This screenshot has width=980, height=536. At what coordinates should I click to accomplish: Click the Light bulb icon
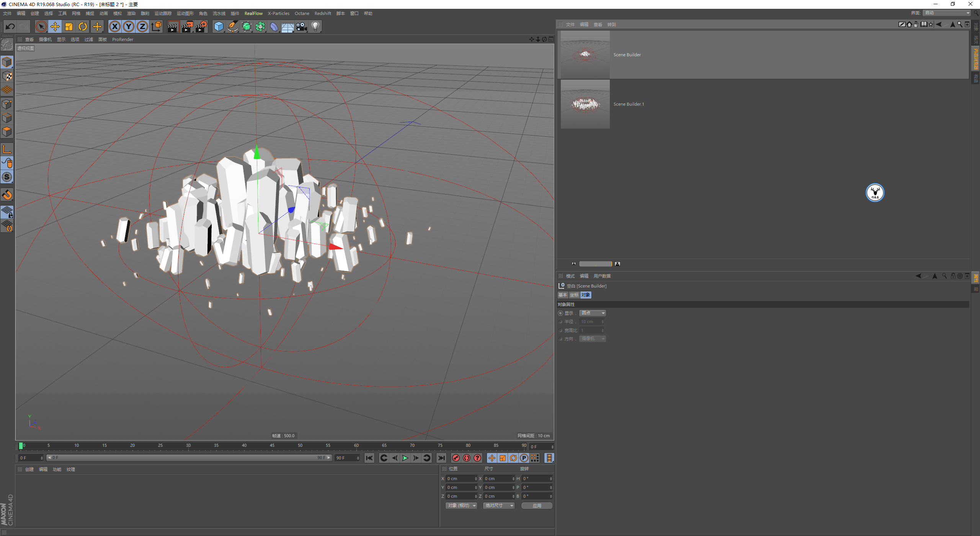click(x=315, y=26)
